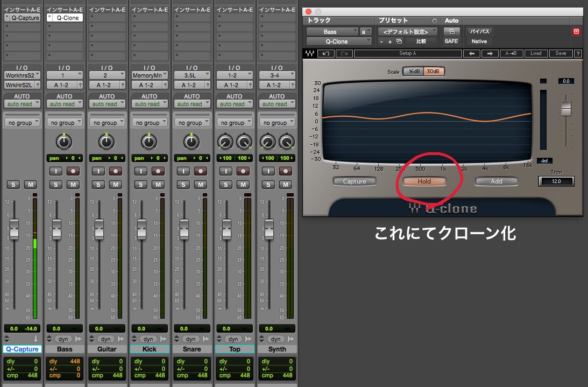Viewport: 588px width, 387px height.
Task: Record-enable the Synth track
Action: (x=285, y=171)
